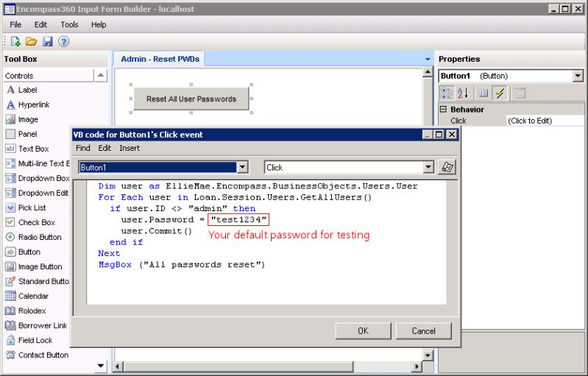This screenshot has height=376, width=588.
Task: Select the Multi-line Text Box control
Action: click(x=38, y=163)
